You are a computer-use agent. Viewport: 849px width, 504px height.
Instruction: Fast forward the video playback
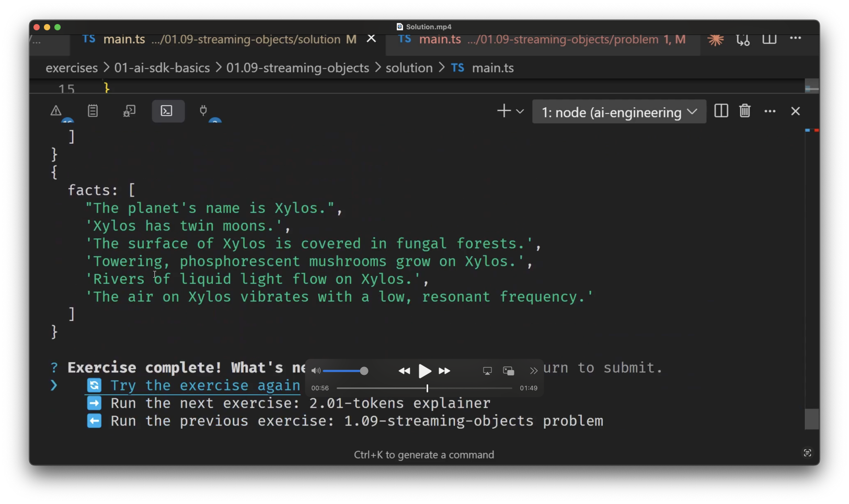(x=444, y=371)
